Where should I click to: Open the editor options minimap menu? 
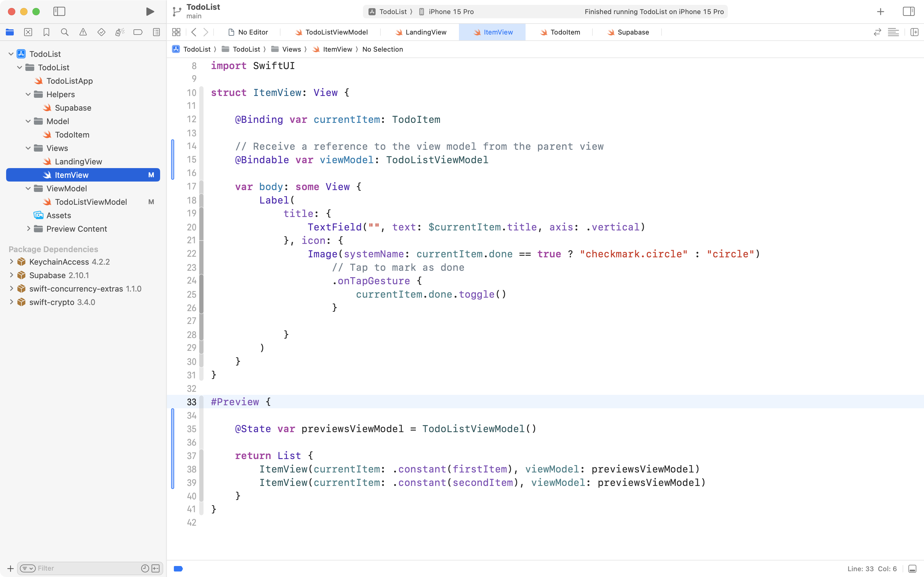point(893,32)
